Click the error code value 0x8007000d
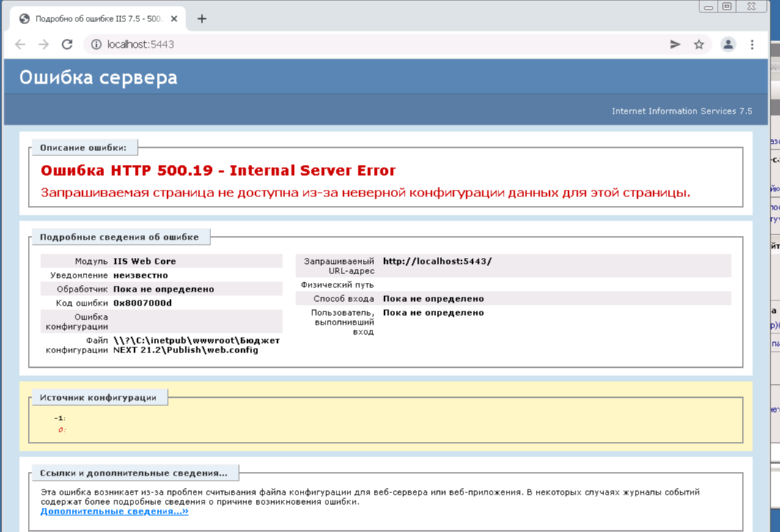 click(142, 303)
